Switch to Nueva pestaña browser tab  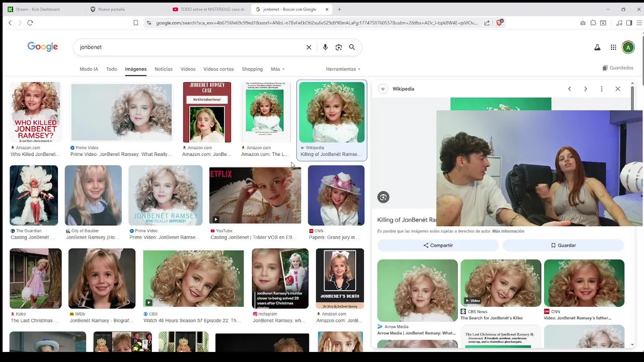pos(125,9)
